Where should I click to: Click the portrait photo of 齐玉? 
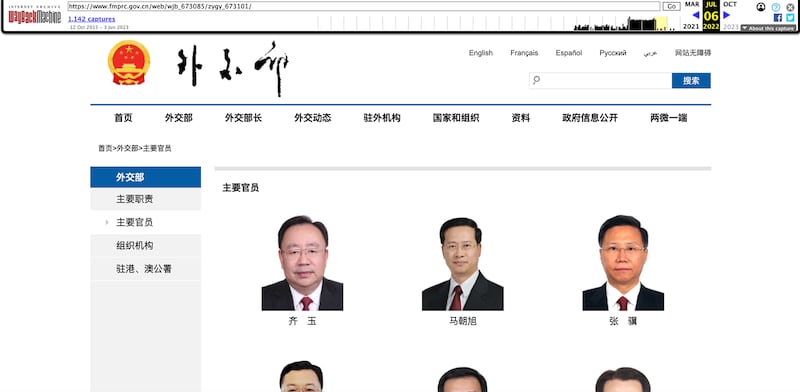(x=302, y=262)
